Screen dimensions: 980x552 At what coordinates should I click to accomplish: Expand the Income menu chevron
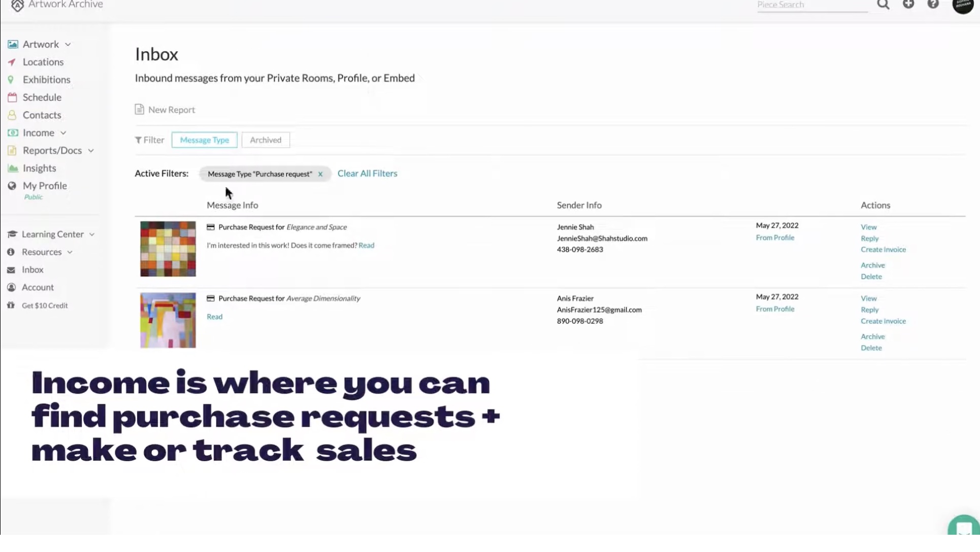[63, 133]
